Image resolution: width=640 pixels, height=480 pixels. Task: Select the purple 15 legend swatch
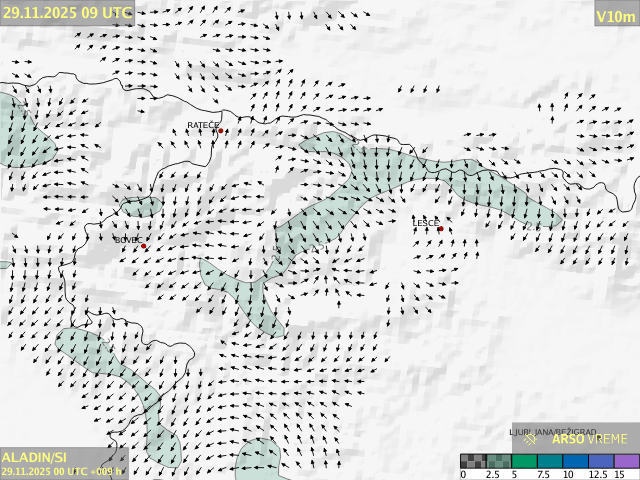point(625,461)
